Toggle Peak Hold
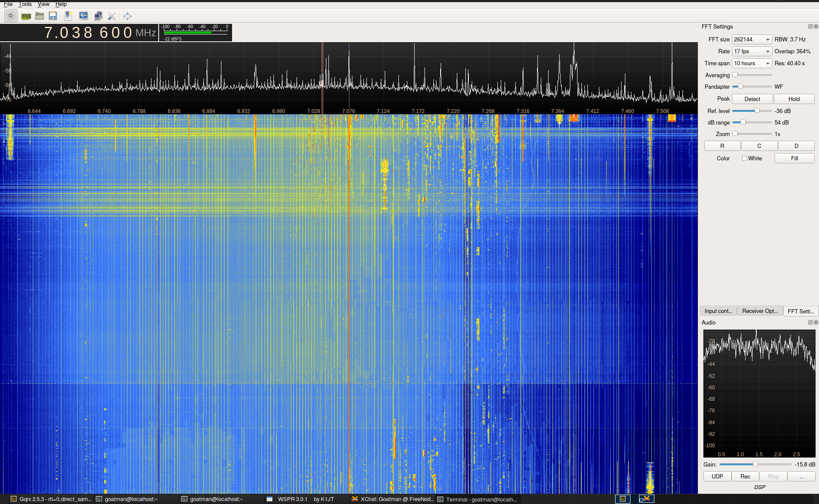The image size is (819, 504). point(794,99)
